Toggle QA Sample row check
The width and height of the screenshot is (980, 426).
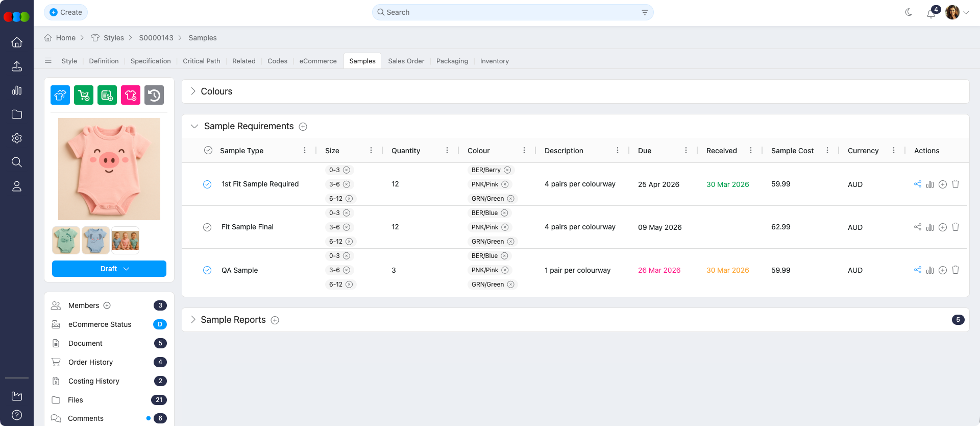[x=207, y=270]
